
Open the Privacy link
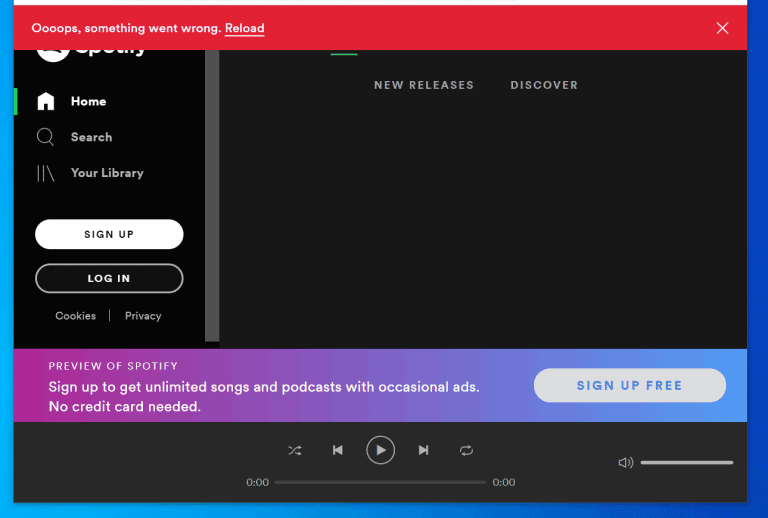click(143, 316)
